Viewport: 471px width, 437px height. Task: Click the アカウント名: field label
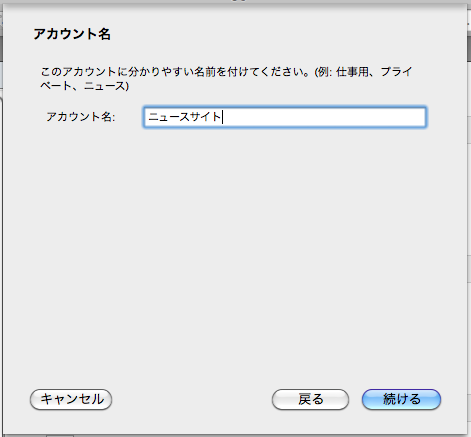click(x=81, y=117)
